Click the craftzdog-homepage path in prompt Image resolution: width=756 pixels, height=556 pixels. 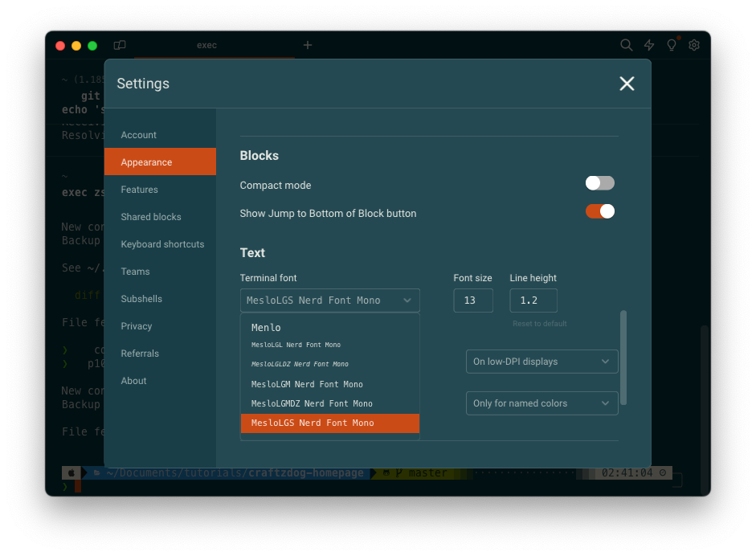click(305, 473)
